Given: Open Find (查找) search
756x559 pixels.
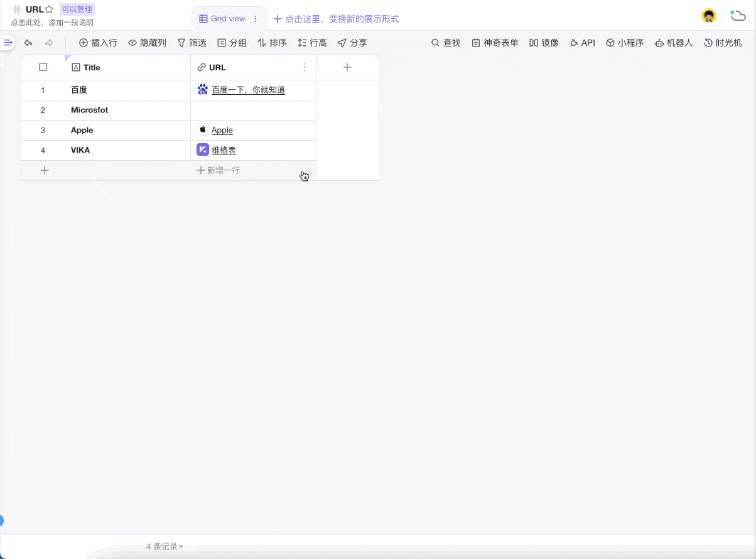Looking at the screenshot, I should pyautogui.click(x=446, y=43).
